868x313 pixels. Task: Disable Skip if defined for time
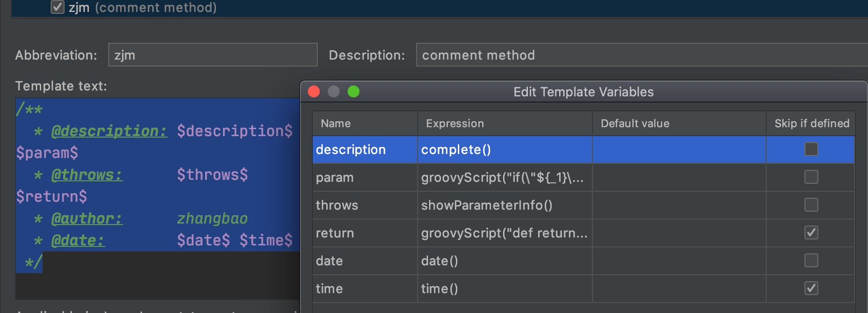click(811, 288)
